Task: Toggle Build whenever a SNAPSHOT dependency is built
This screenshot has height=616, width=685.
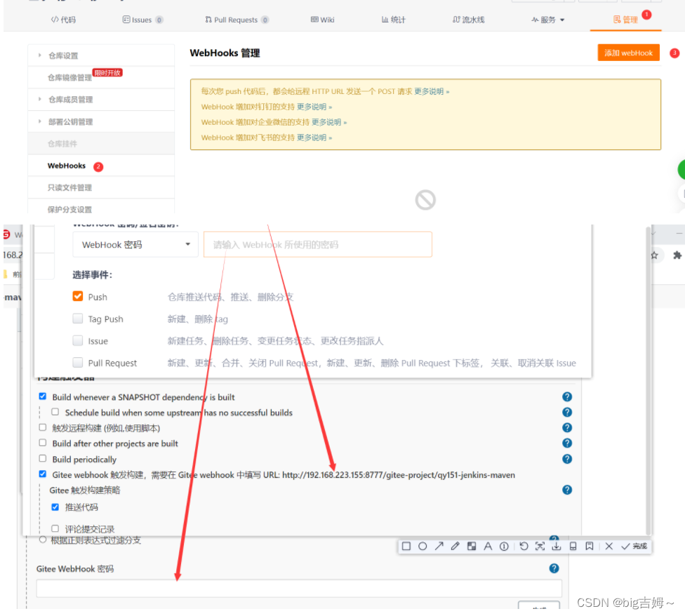Action: coord(42,396)
